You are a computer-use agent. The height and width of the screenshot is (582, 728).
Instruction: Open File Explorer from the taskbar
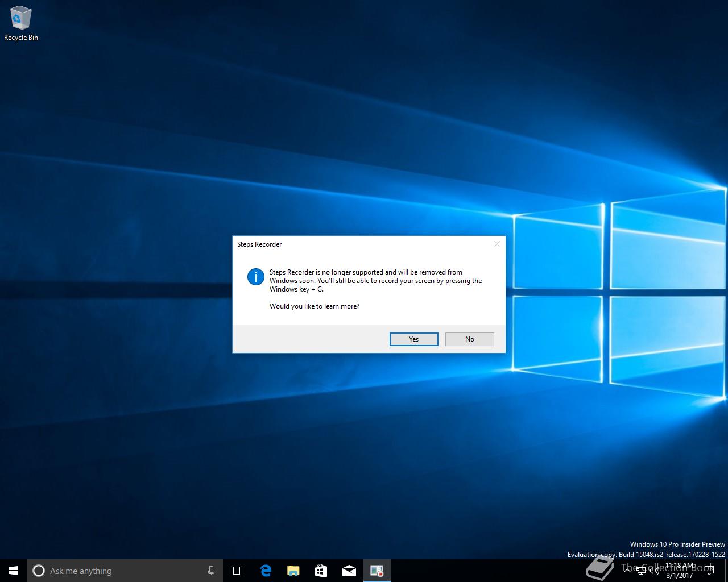(293, 571)
